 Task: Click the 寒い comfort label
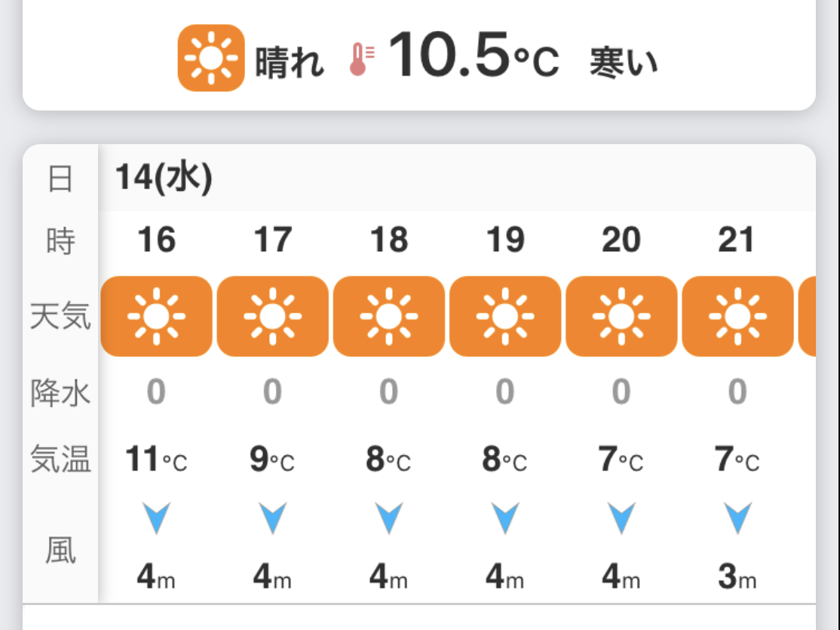coord(623,62)
